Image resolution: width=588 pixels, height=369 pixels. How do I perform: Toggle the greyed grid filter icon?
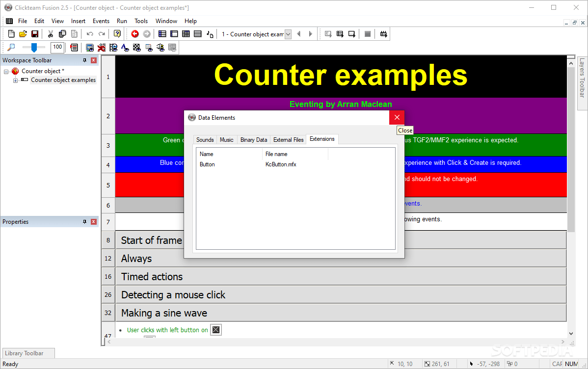tap(172, 48)
